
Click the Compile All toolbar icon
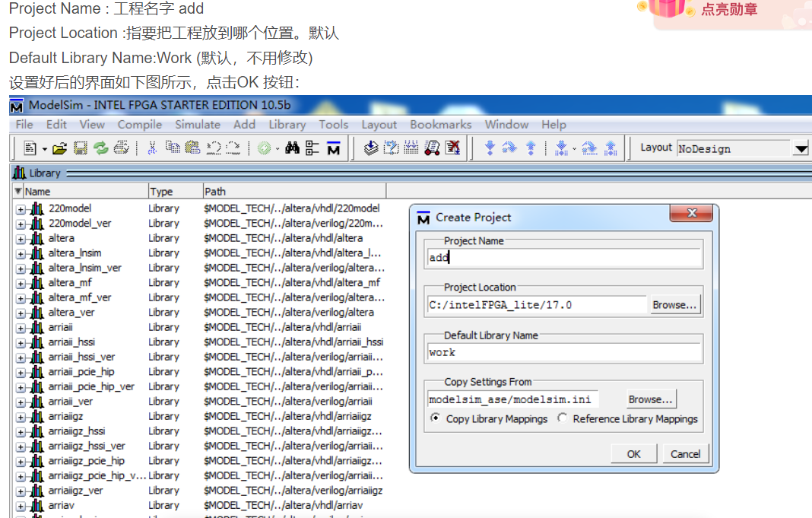411,148
